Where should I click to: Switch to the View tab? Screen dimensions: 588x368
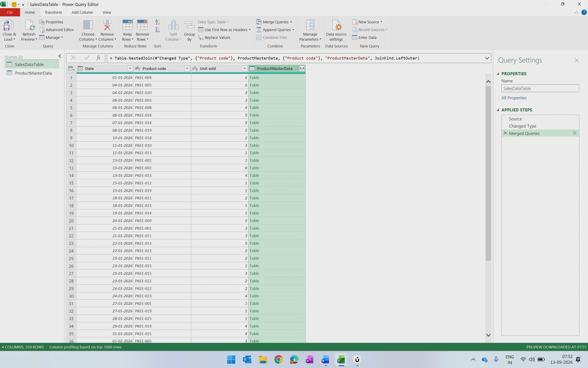click(x=107, y=12)
